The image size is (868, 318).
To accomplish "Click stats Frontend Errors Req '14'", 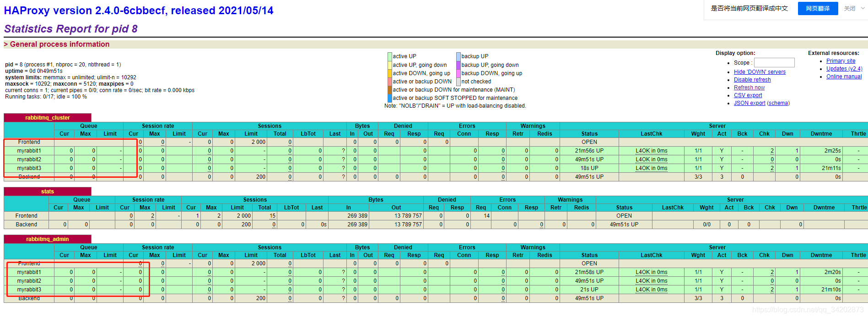I will coord(487,216).
